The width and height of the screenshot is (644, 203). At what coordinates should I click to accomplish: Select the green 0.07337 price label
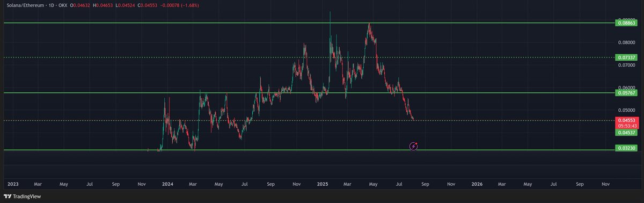click(x=627, y=57)
